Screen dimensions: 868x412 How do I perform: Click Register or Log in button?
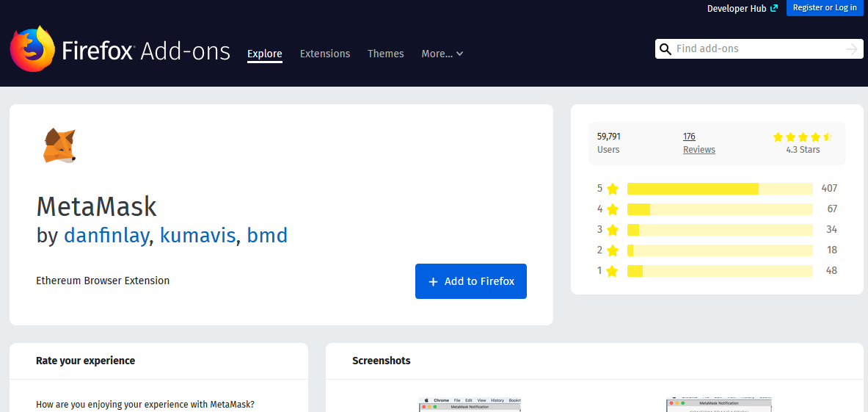click(x=825, y=8)
